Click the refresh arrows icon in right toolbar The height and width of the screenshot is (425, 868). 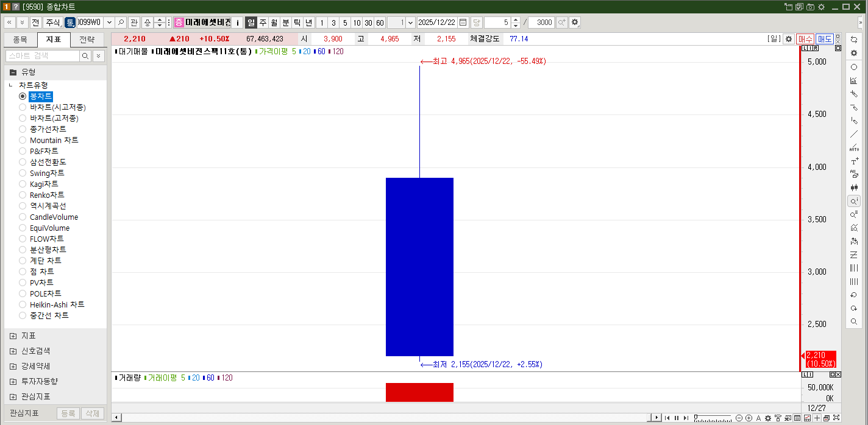(854, 40)
